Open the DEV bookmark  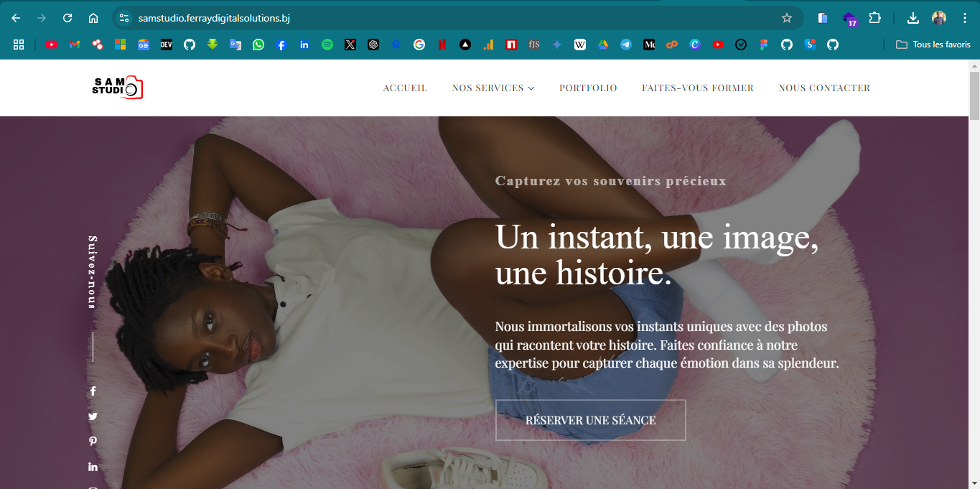166,45
